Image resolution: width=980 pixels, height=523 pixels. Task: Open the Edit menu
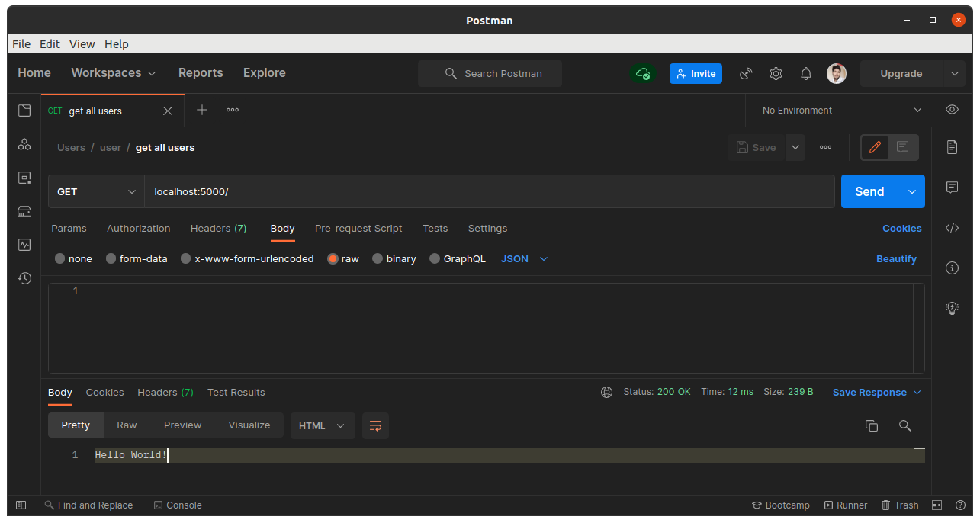(50, 44)
